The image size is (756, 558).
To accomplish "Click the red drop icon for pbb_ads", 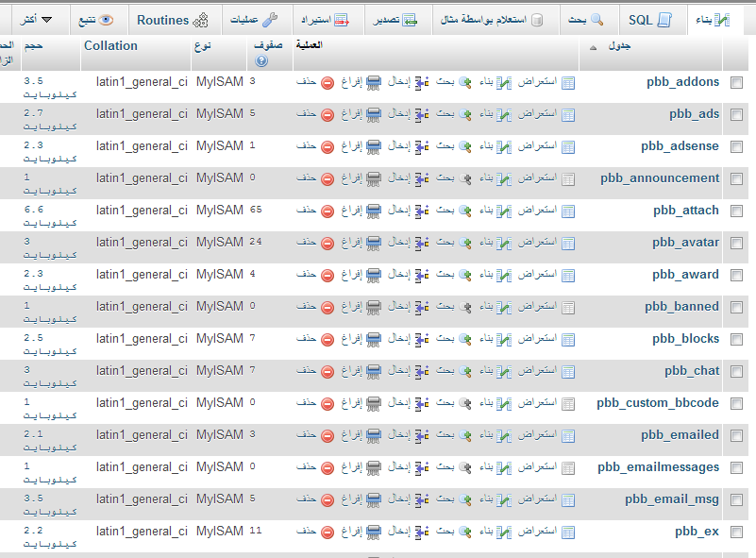I will click(x=328, y=115).
